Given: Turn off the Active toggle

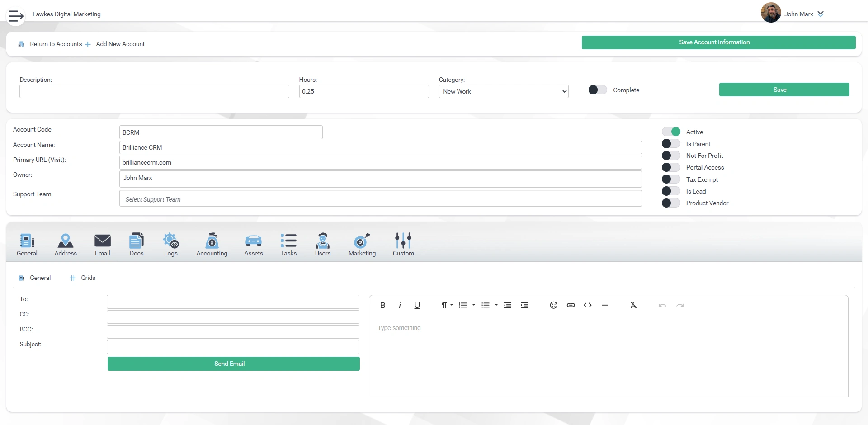Looking at the screenshot, I should click(x=672, y=132).
